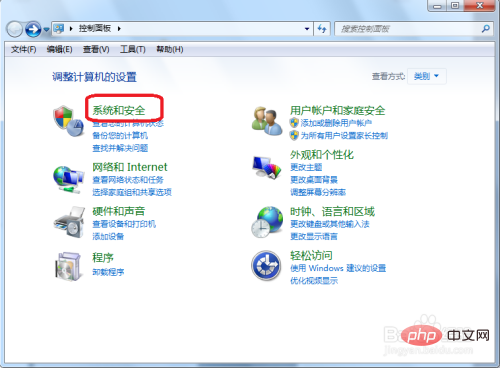The image size is (500, 368).
Task: Click the 控制面板 breadcrumb in address bar
Action: point(95,28)
